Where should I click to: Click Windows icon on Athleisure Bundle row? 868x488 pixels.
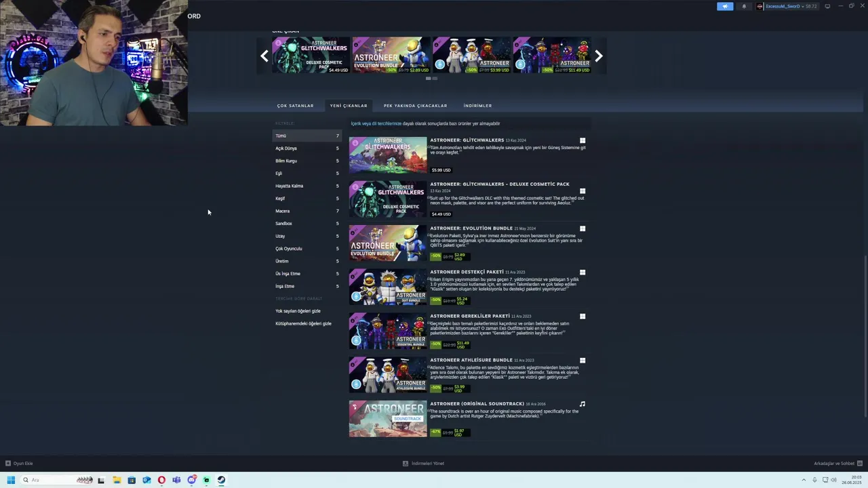click(583, 361)
